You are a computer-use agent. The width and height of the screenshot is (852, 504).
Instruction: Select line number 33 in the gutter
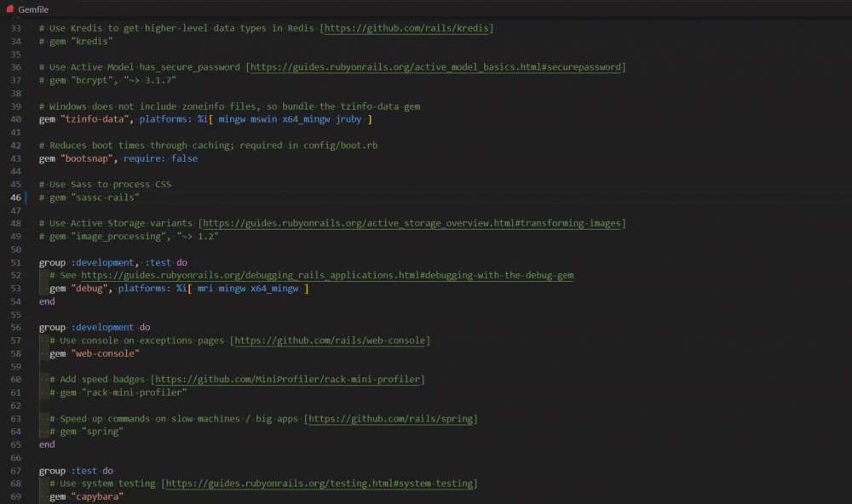point(15,27)
